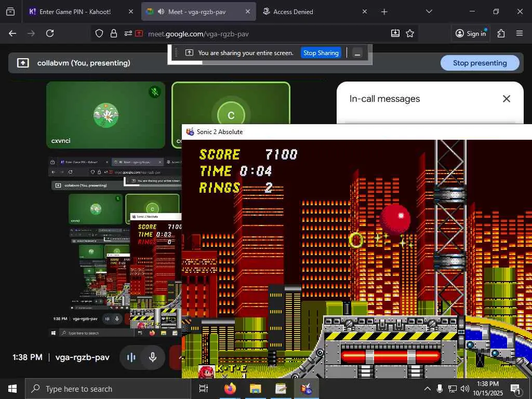Toggle the microphone in Meet controls
Screen dimensions: 532x399
coord(153,357)
